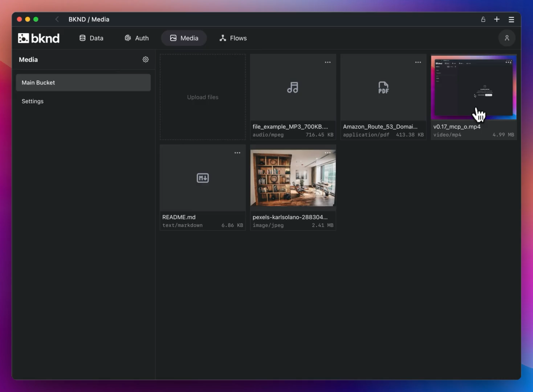
Task: Click the plus icon in title bar
Action: [497, 19]
